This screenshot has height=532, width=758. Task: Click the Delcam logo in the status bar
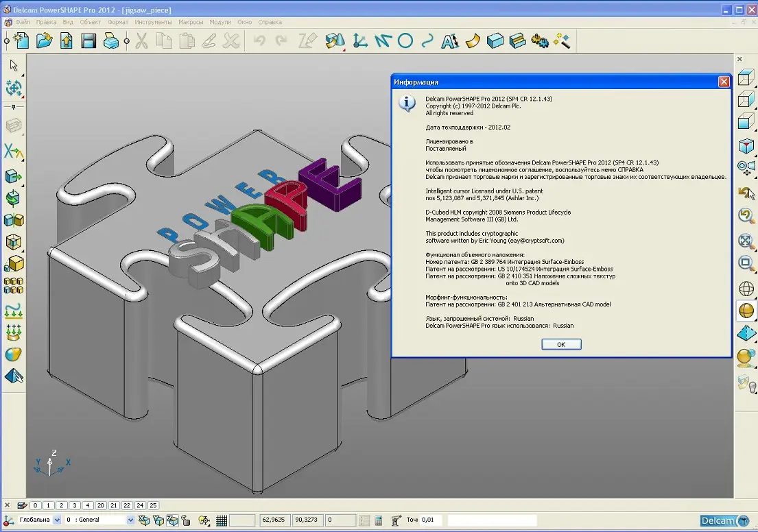(x=725, y=520)
